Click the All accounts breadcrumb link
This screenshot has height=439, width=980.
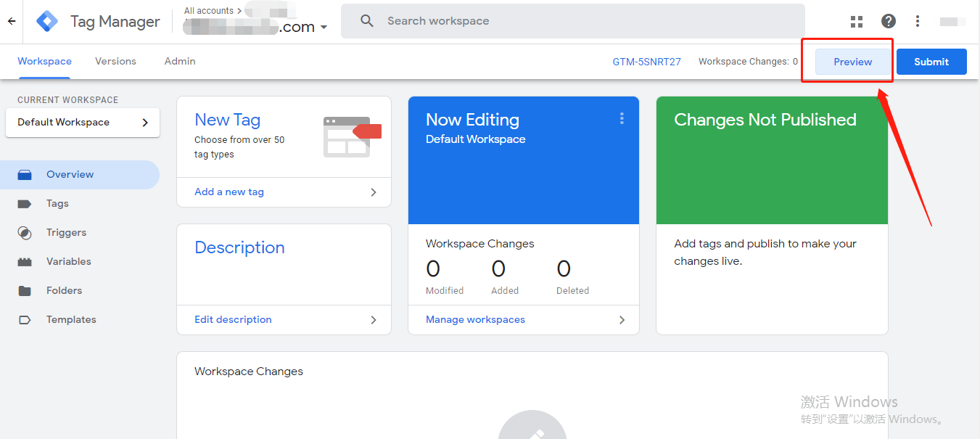(x=209, y=11)
